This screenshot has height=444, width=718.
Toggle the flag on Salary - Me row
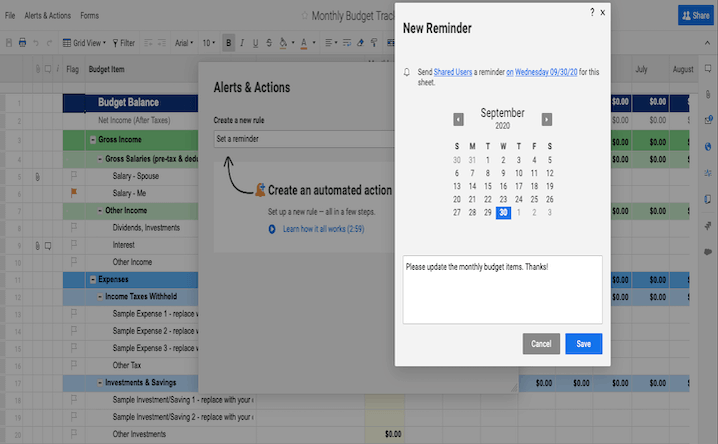tap(72, 193)
